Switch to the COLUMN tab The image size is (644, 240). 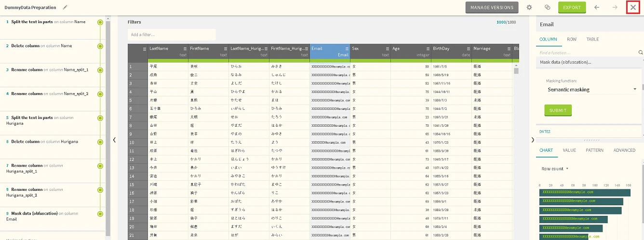click(548, 40)
